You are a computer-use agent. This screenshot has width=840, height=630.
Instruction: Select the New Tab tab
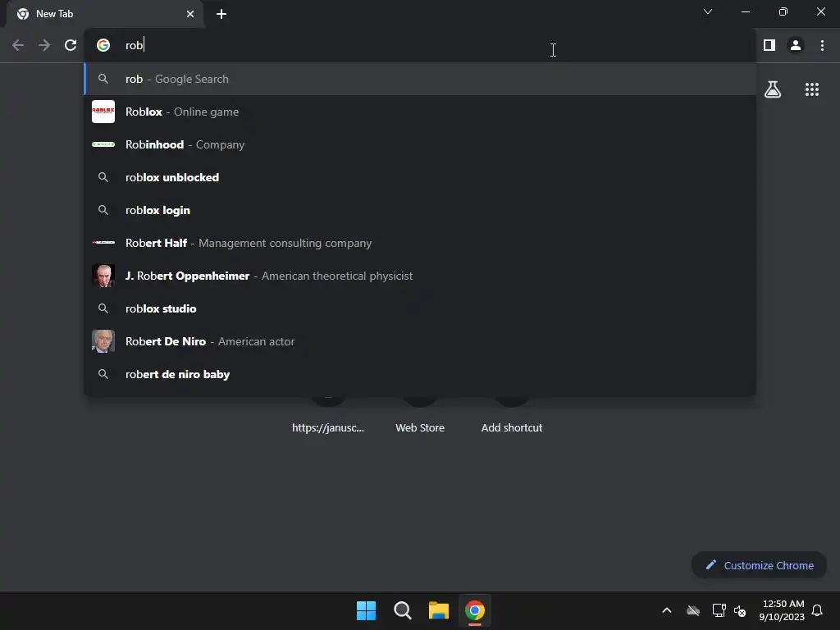pyautogui.click(x=104, y=14)
